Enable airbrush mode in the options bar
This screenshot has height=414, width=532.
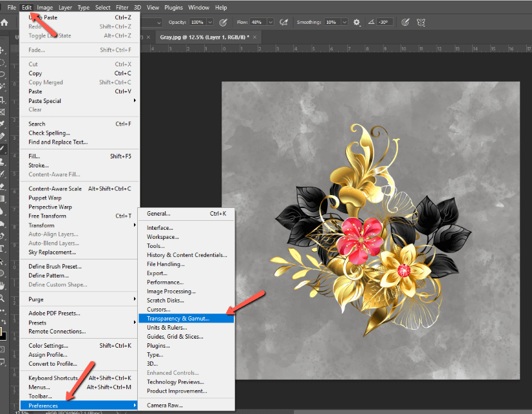(x=284, y=21)
